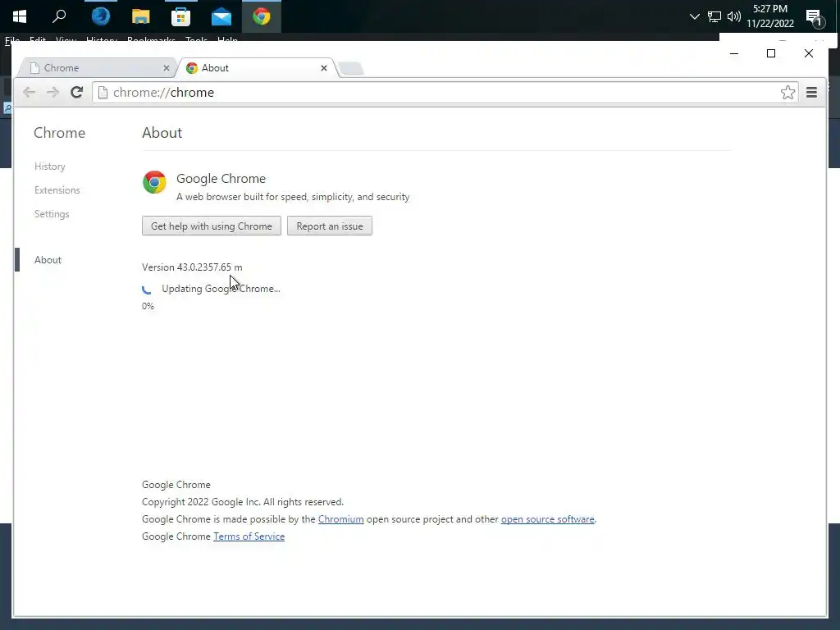Screen dimensions: 840x630
Task: Open the clock showing 5:27 PM
Action: click(769, 16)
